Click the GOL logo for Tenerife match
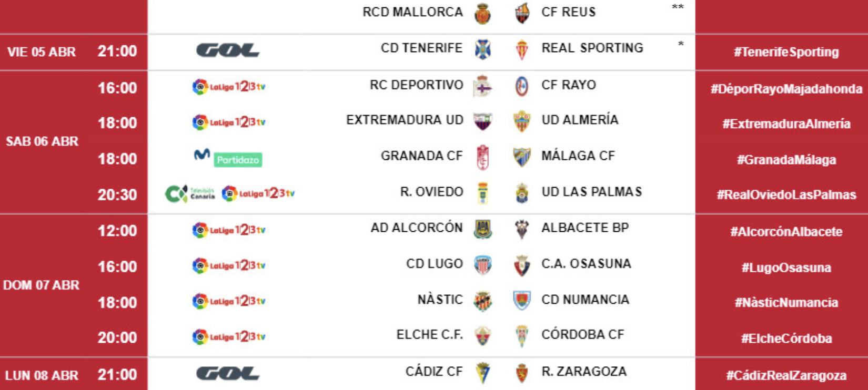The width and height of the screenshot is (868, 390). click(228, 50)
